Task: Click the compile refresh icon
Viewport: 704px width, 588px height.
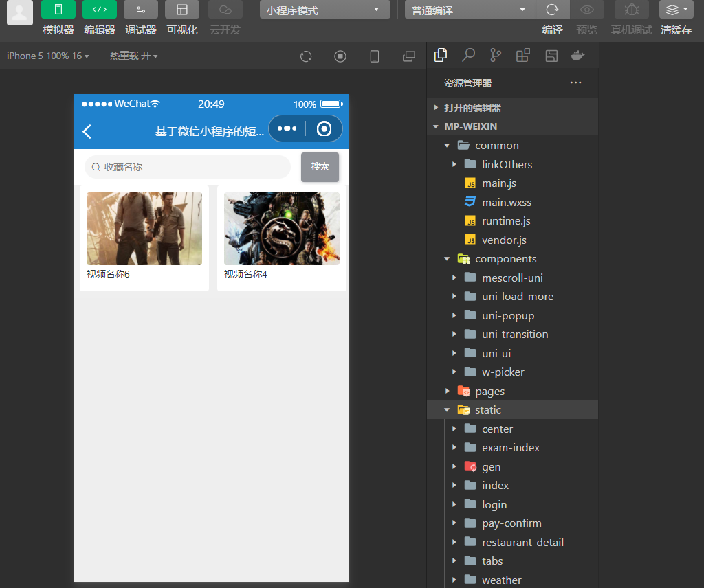Action: (x=552, y=10)
